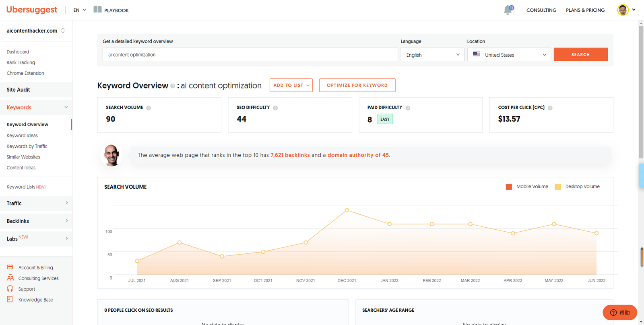Screen dimensions: 644x325
Task: Open aicontenthacker.com project switcher
Action: coord(36,31)
